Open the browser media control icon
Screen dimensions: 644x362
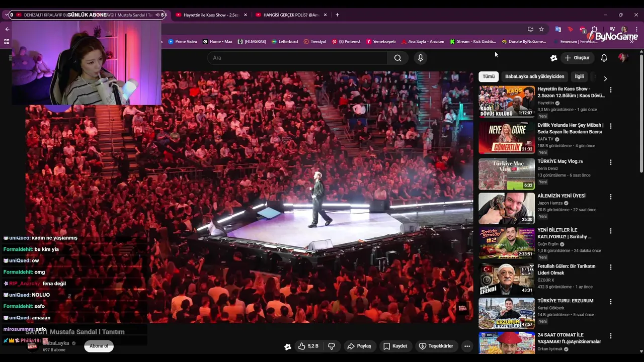(612, 29)
